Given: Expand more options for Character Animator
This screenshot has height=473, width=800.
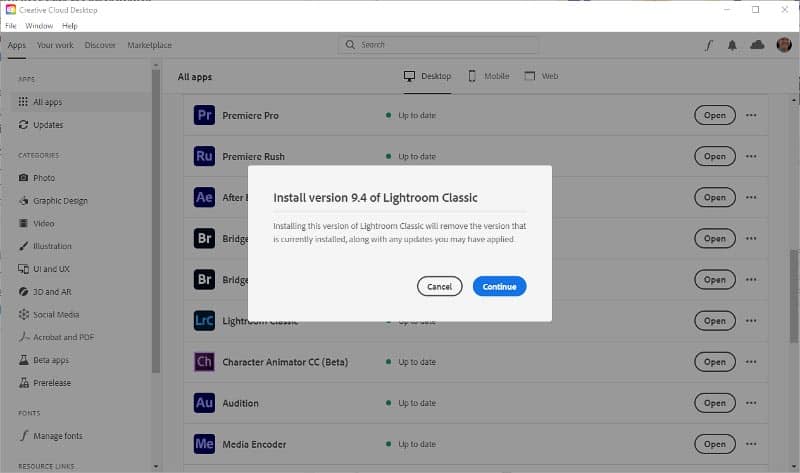Looking at the screenshot, I should point(751,362).
